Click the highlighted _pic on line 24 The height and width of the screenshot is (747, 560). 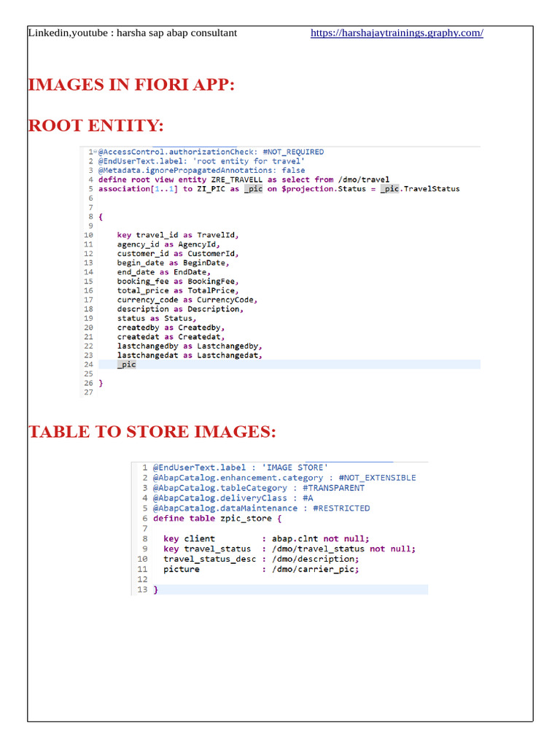pyautogui.click(x=126, y=364)
